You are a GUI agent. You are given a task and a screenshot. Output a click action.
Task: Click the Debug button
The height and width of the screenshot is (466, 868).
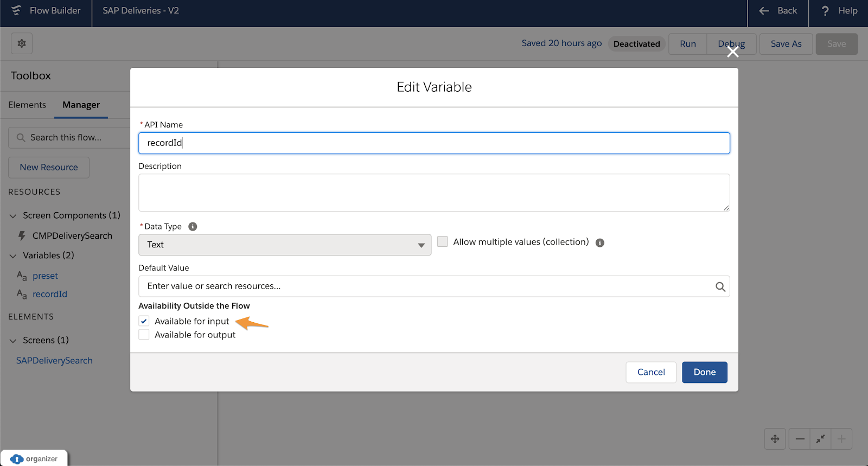[731, 44]
